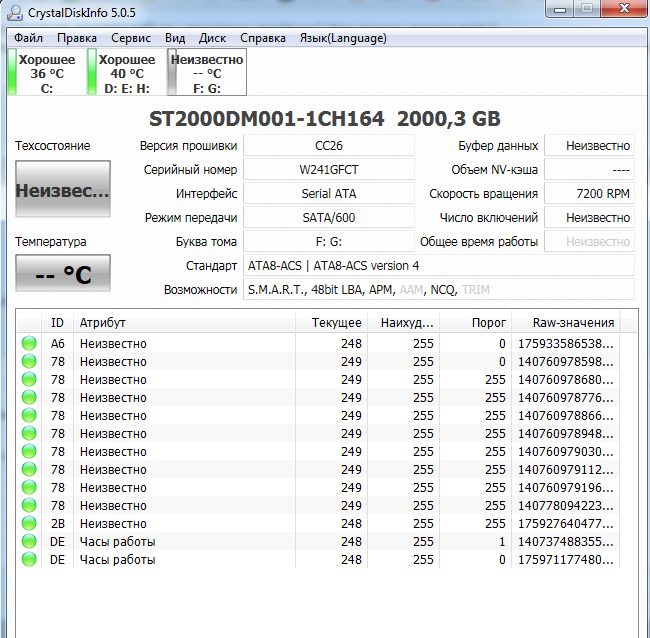Image resolution: width=650 pixels, height=638 pixels.
Task: Open the Язык(Language) menu
Action: pyautogui.click(x=343, y=38)
